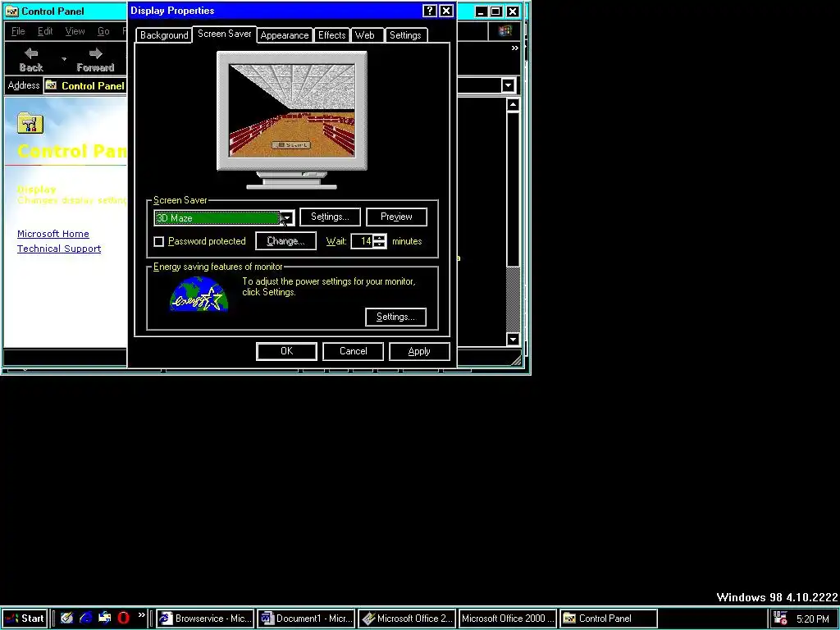Open the Edit menu in Control Panel

45,31
